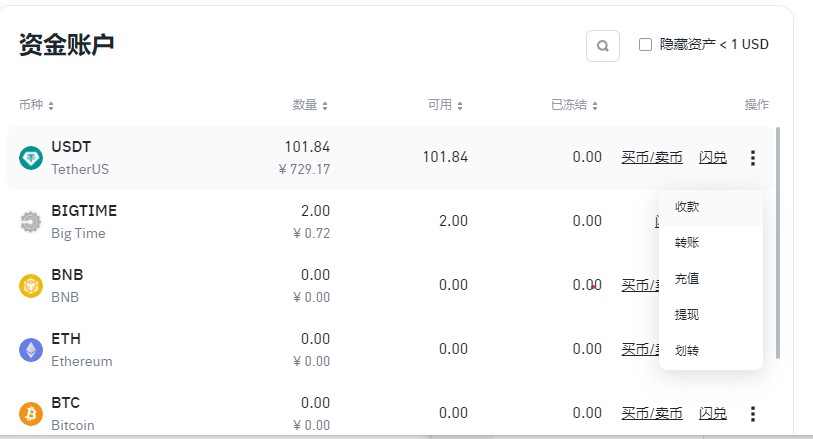Image resolution: width=813 pixels, height=439 pixels.
Task: Open 买币/卖币 link in BTC row
Action: click(652, 413)
